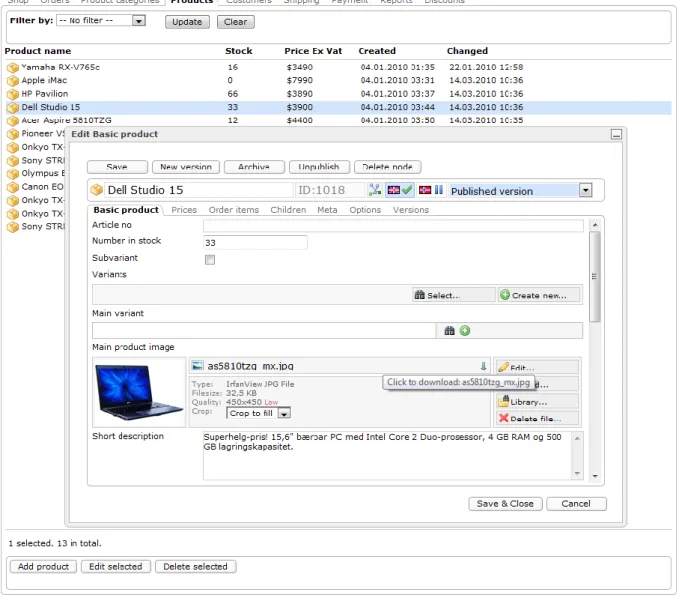Switch to the English language flag

pyautogui.click(x=393, y=190)
